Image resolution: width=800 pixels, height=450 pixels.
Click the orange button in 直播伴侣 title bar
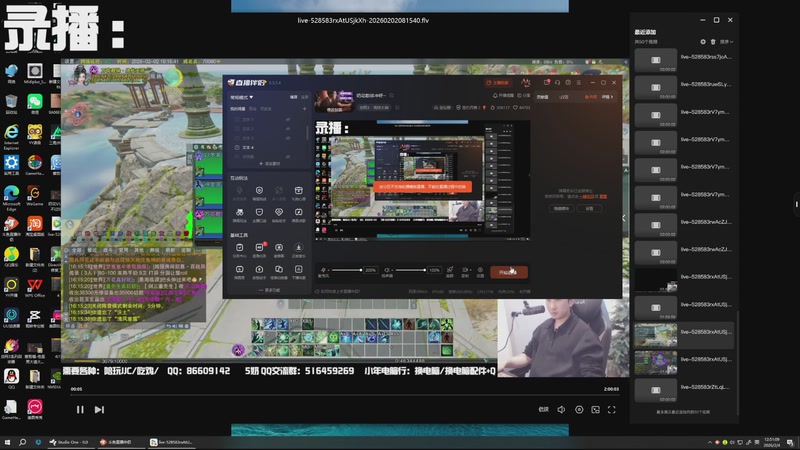497,82
